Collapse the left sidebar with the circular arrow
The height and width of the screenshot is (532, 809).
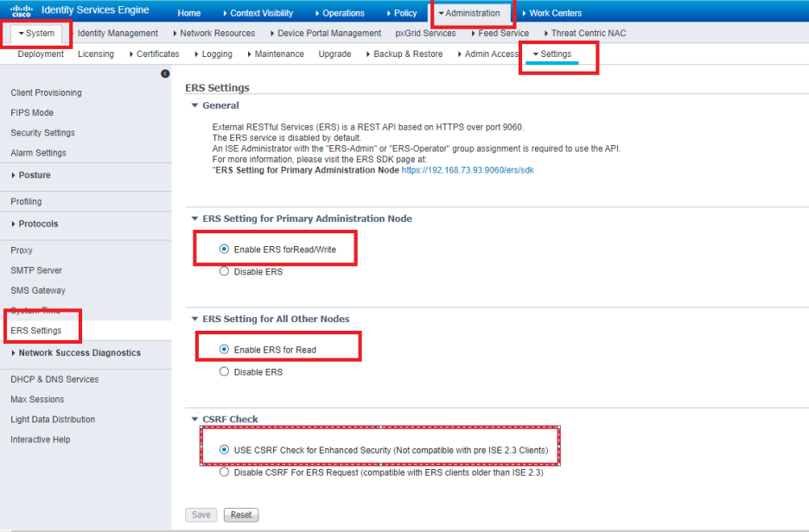tap(165, 73)
